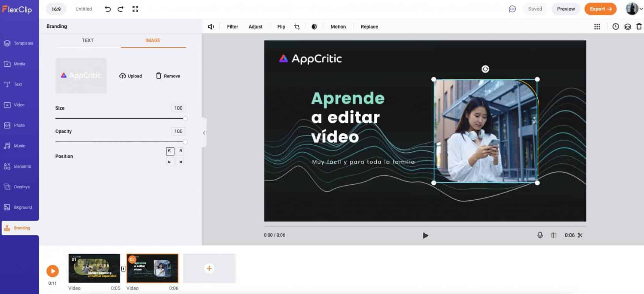644x294 pixels.
Task: Switch to the TEXT tab
Action: [x=88, y=40]
